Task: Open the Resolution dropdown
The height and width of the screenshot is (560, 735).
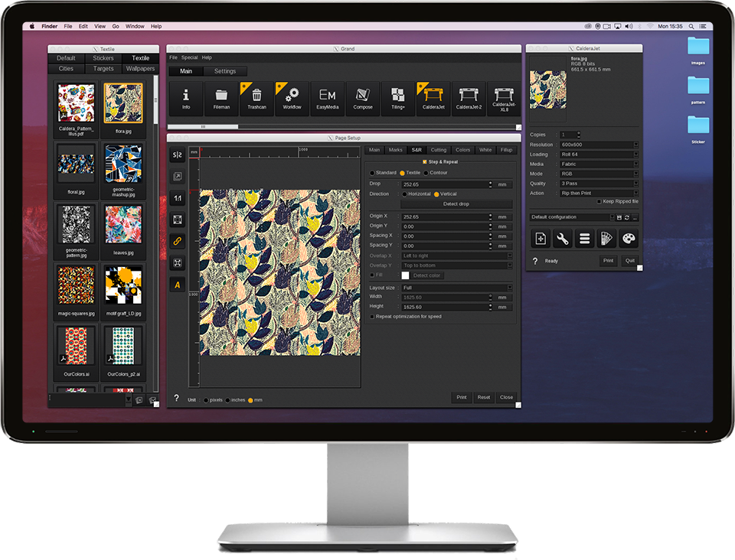Action: tap(599, 145)
